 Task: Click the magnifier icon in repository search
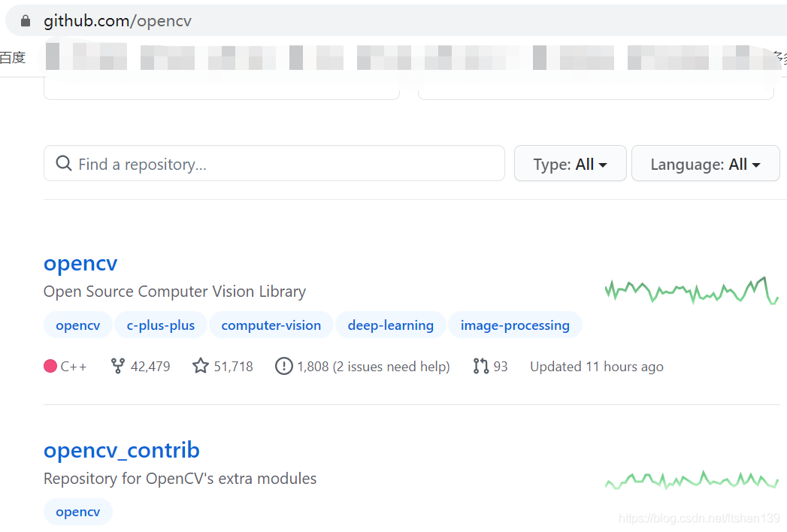[64, 163]
